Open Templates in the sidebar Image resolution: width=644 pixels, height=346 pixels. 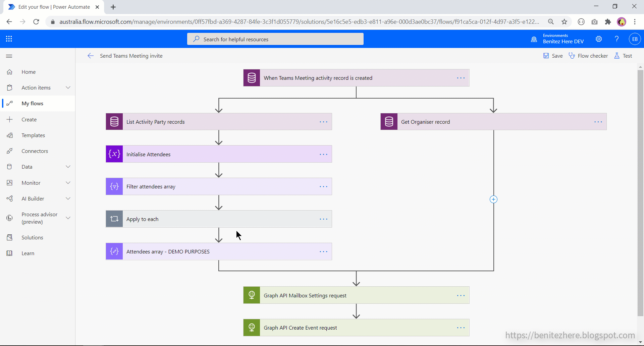point(38,135)
